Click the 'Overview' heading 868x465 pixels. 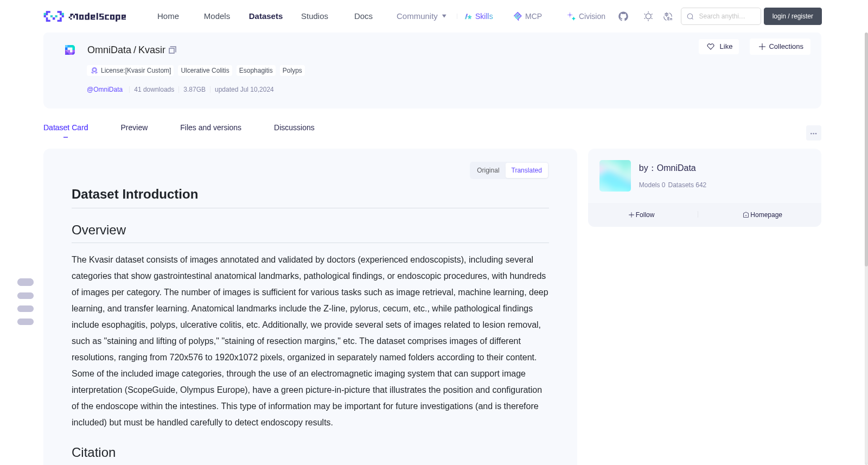click(99, 230)
